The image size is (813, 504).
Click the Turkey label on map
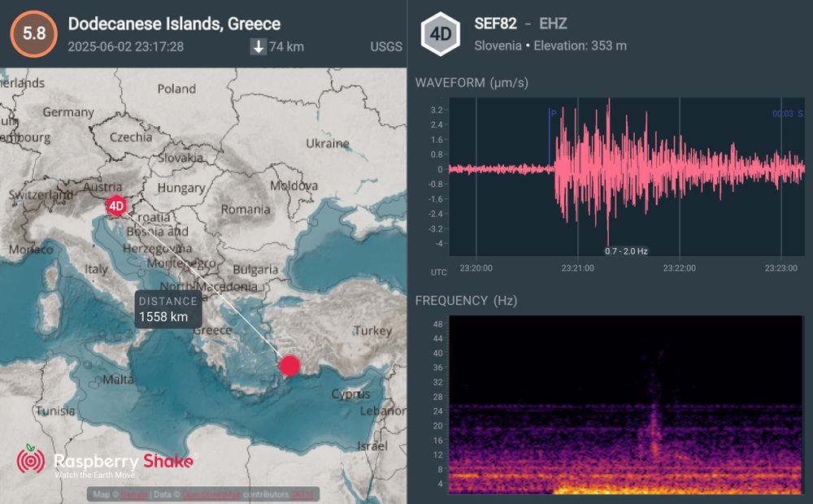[x=373, y=331]
